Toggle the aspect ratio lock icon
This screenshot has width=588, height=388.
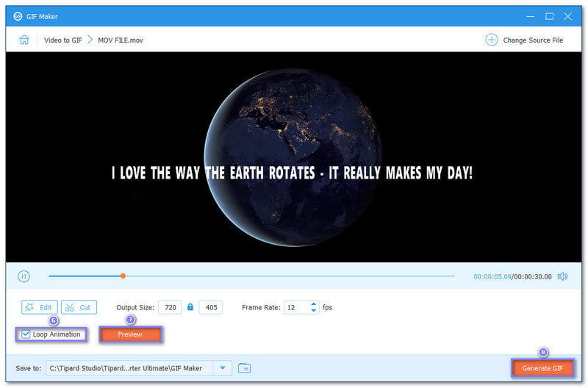point(190,307)
